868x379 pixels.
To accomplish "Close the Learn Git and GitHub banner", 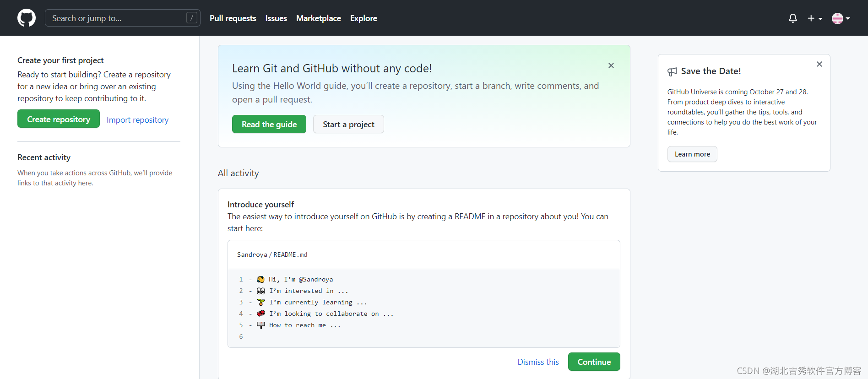I will tap(611, 65).
